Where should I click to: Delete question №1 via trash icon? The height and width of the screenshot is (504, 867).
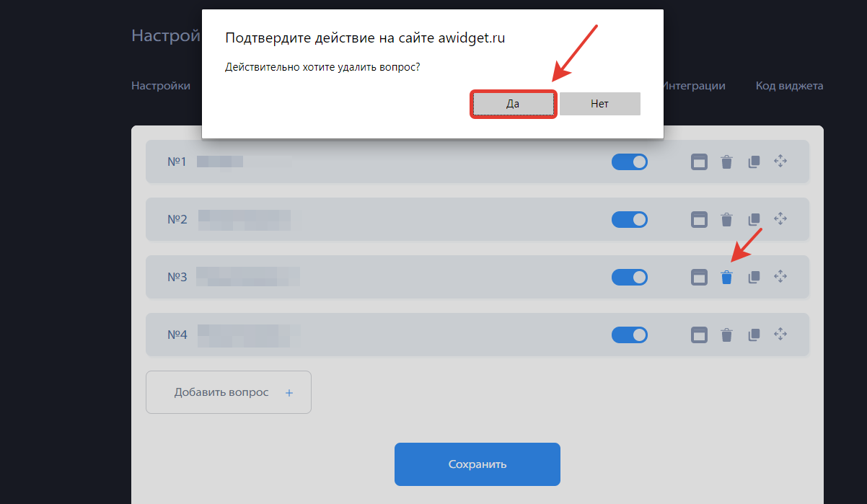click(726, 162)
